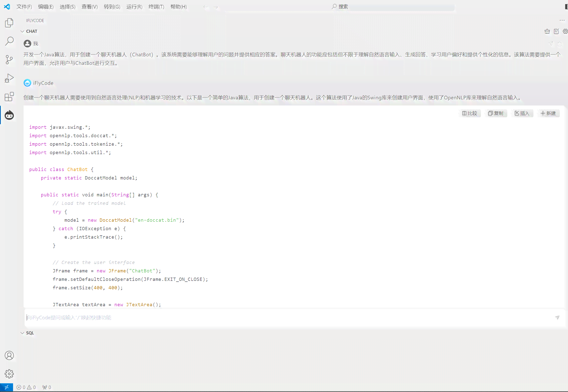The image size is (568, 392).
Task: Click the 'import opennlp.tools.tokenize.*;' line
Action: coord(76,144)
